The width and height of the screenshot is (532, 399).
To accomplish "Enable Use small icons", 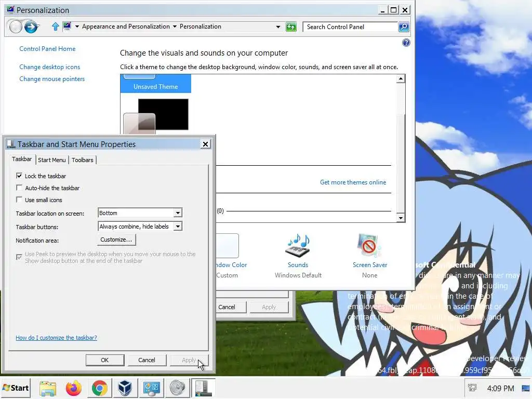I will pyautogui.click(x=19, y=200).
